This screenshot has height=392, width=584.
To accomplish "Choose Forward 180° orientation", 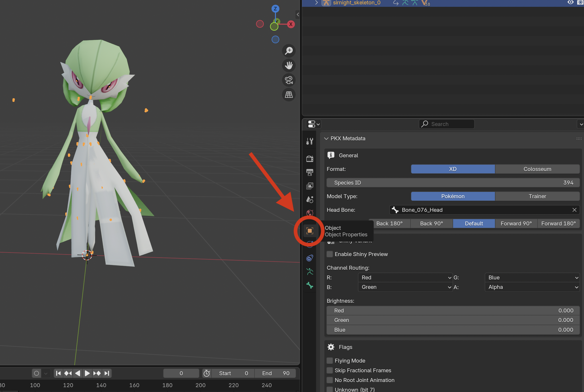I will [x=558, y=223].
